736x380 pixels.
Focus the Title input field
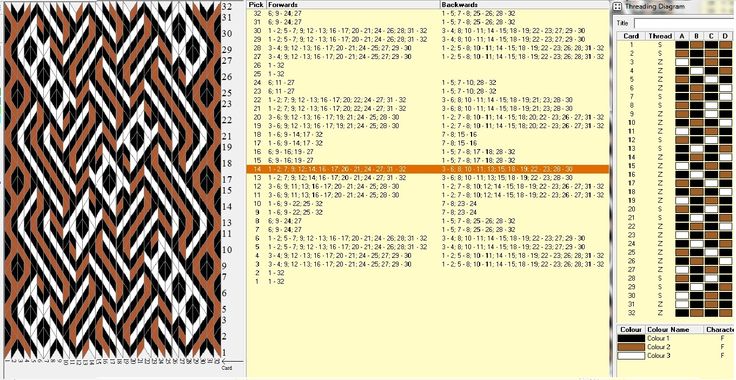pos(684,23)
